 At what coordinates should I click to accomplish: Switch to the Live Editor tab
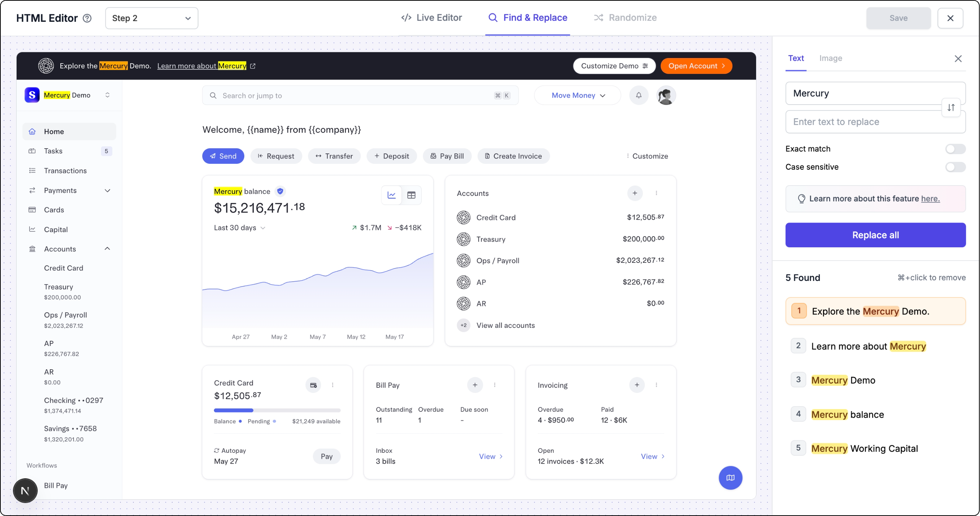pyautogui.click(x=431, y=17)
